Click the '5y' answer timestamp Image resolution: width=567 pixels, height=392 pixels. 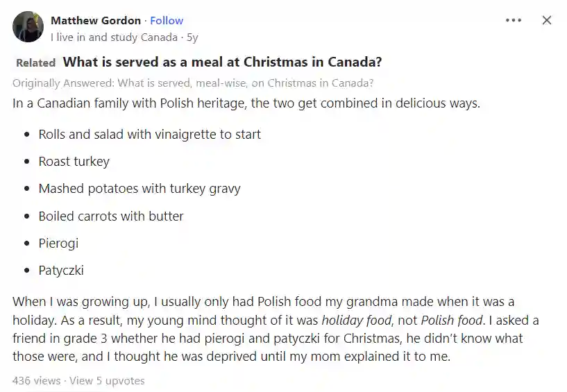point(192,37)
